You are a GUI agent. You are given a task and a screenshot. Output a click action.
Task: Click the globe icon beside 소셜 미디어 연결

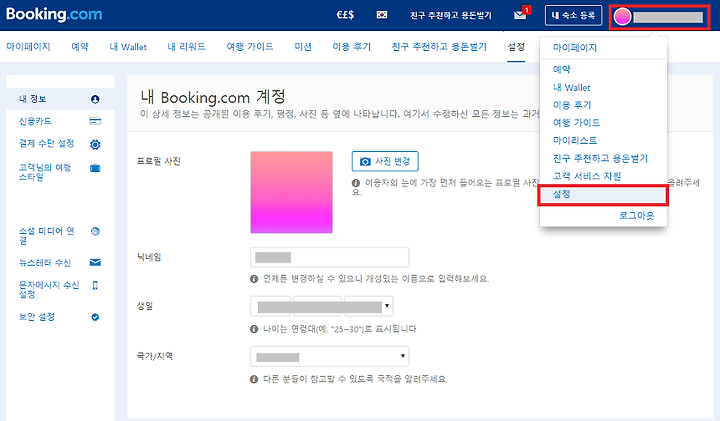(95, 231)
